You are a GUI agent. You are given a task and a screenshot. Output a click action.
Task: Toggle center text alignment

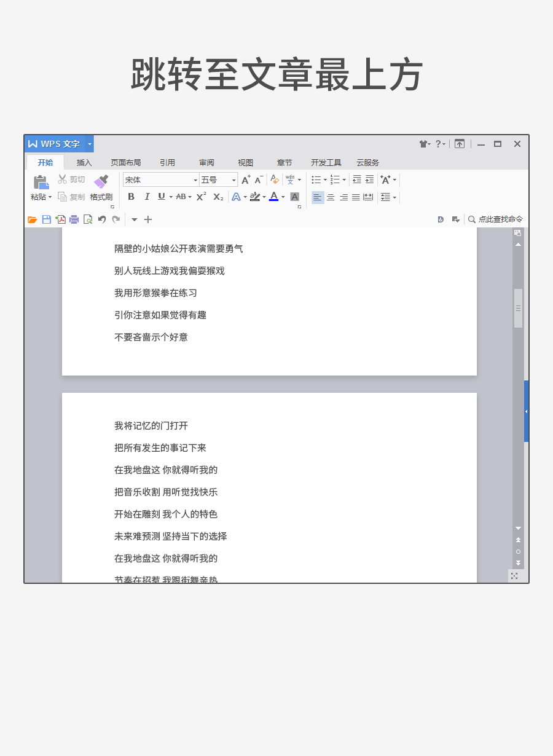pos(331,197)
